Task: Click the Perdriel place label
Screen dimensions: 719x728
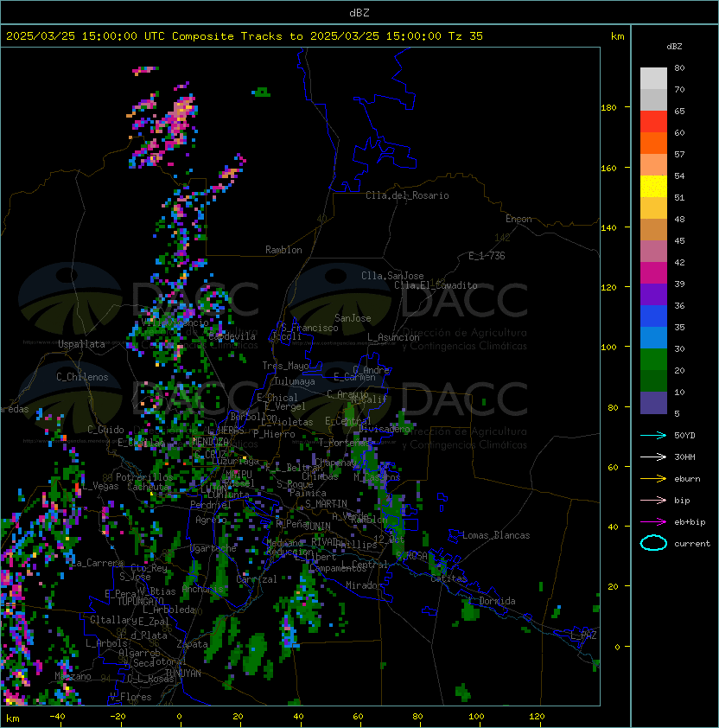Action: coord(211,505)
